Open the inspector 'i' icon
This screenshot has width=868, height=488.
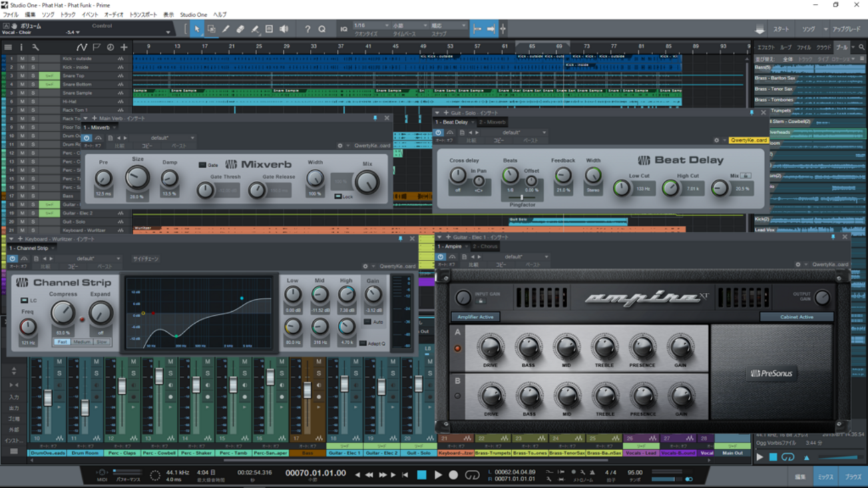pyautogui.click(x=21, y=47)
